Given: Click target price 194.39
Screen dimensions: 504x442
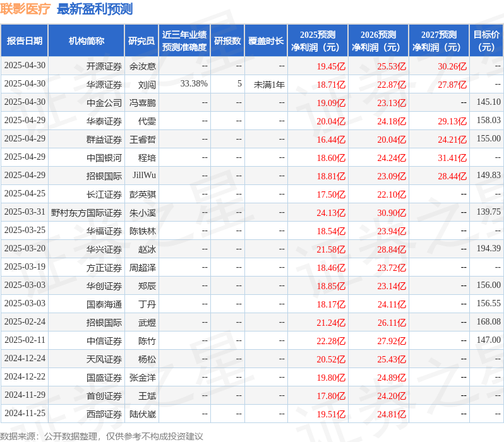Looking at the screenshot, I should point(489,249).
